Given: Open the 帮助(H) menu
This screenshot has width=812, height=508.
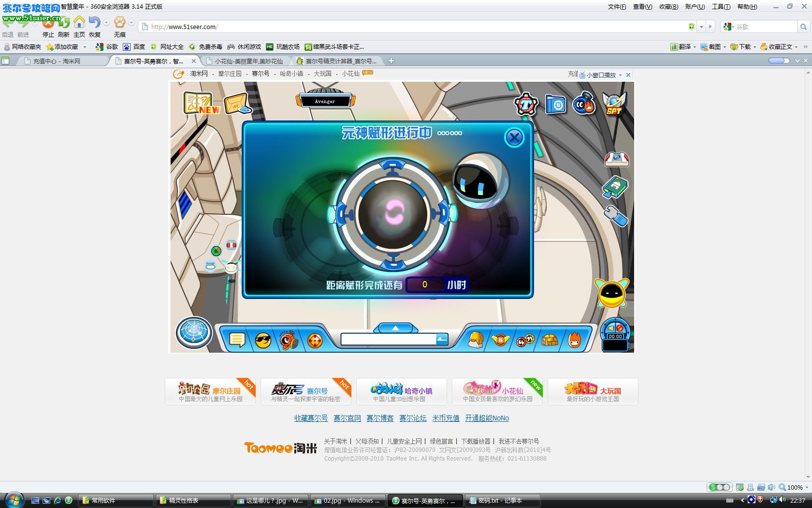Looking at the screenshot, I should (747, 7).
